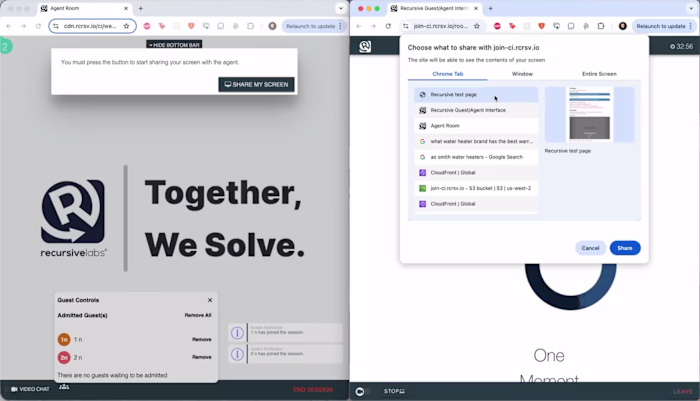Bookmark page with star in Agent Room window
The height and width of the screenshot is (401, 700).
[126, 26]
